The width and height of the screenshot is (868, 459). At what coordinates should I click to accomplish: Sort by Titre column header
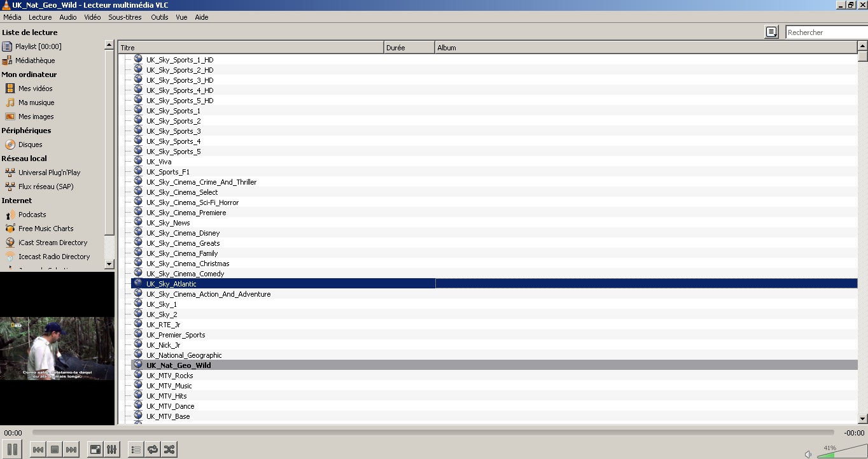251,48
